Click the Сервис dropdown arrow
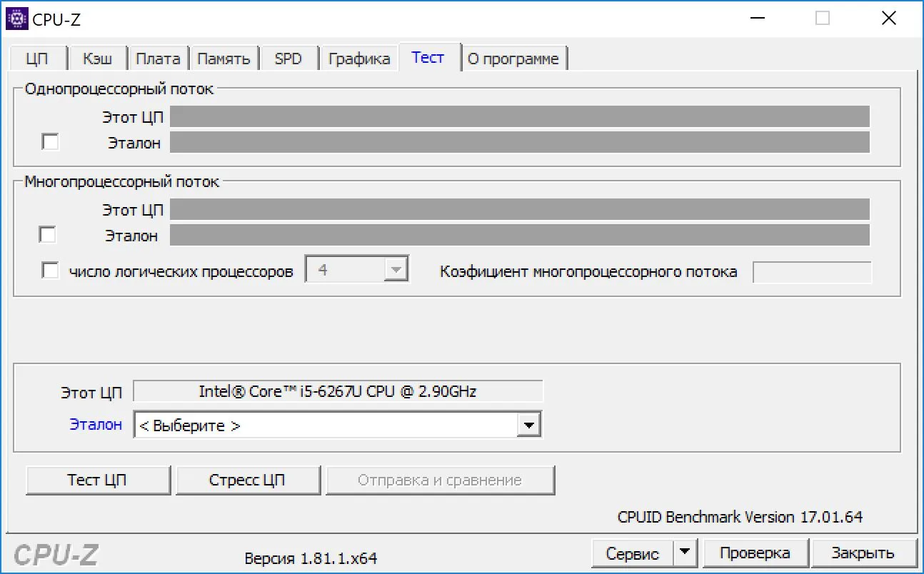The image size is (924, 574). [685, 552]
